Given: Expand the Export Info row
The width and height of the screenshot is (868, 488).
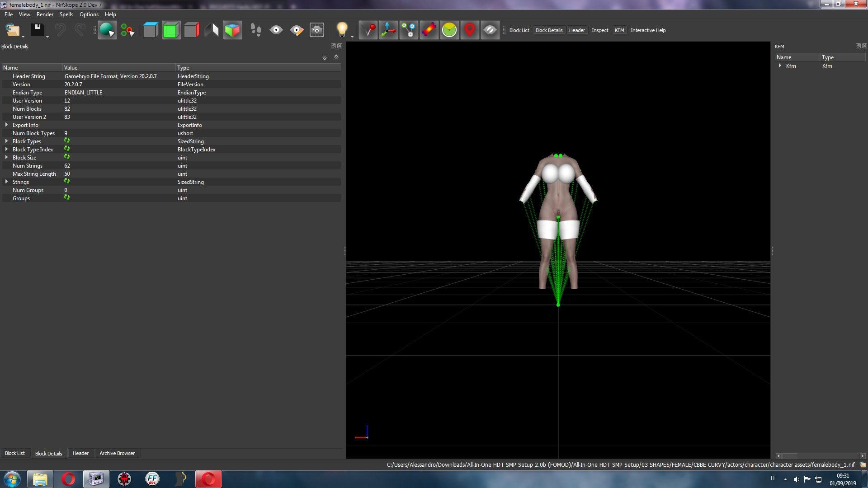Looking at the screenshot, I should click(6, 125).
